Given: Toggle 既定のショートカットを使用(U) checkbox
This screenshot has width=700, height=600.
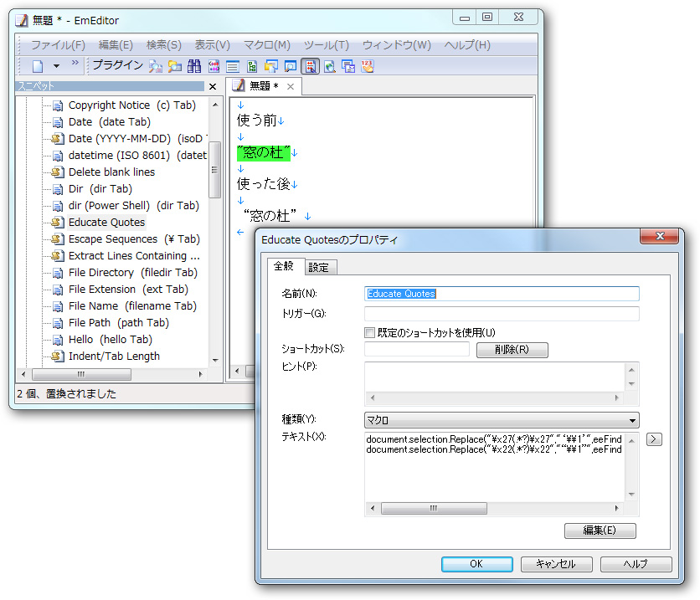Looking at the screenshot, I should (369, 333).
